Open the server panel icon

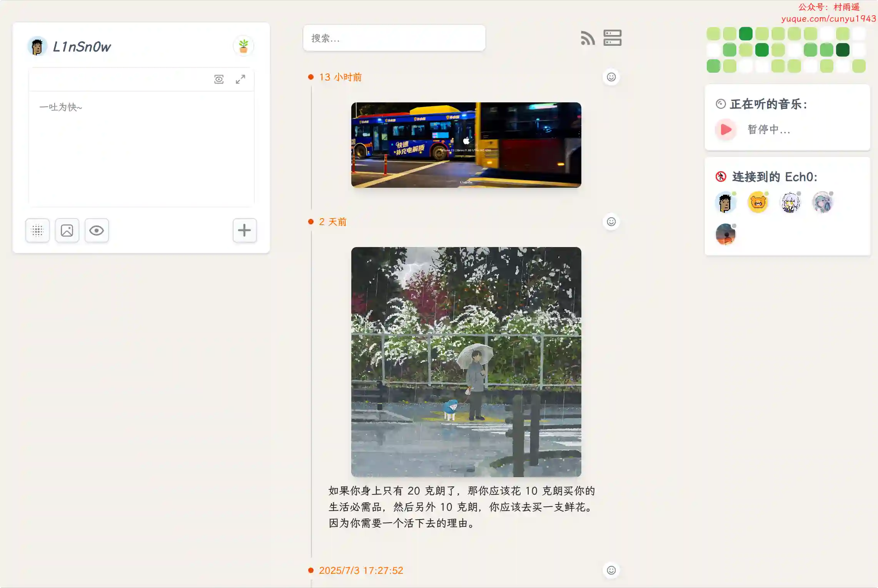[612, 38]
